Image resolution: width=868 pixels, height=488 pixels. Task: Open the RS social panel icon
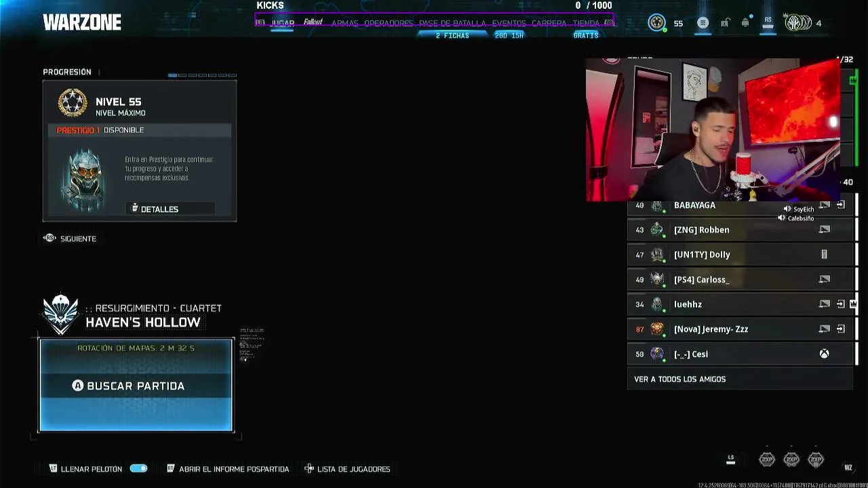768,21
